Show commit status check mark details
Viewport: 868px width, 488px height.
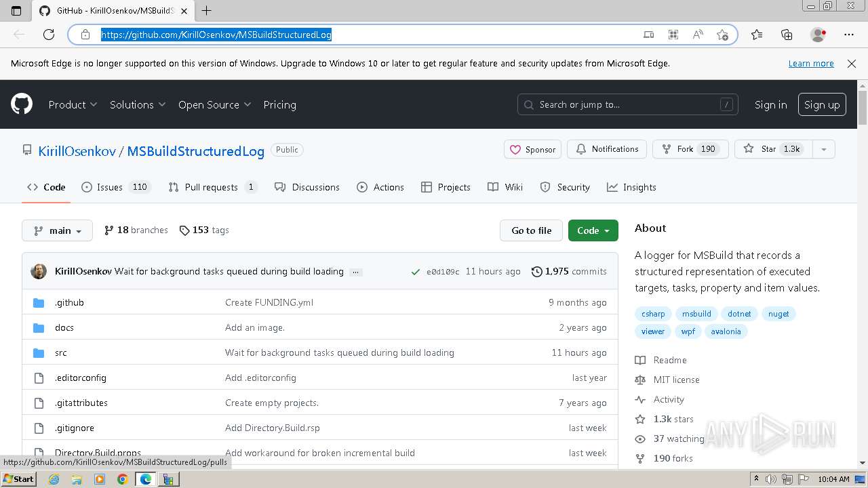pyautogui.click(x=416, y=272)
